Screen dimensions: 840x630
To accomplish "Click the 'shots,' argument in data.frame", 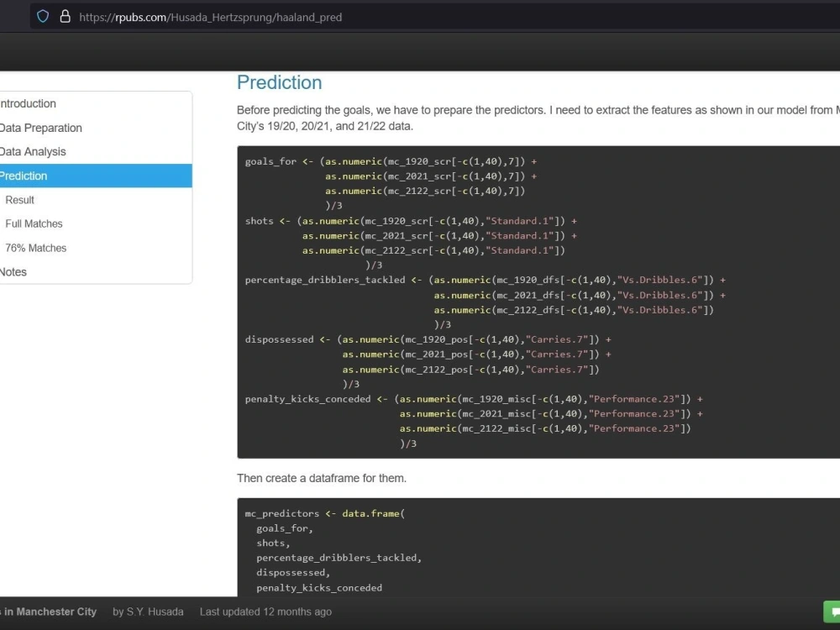I will [273, 543].
